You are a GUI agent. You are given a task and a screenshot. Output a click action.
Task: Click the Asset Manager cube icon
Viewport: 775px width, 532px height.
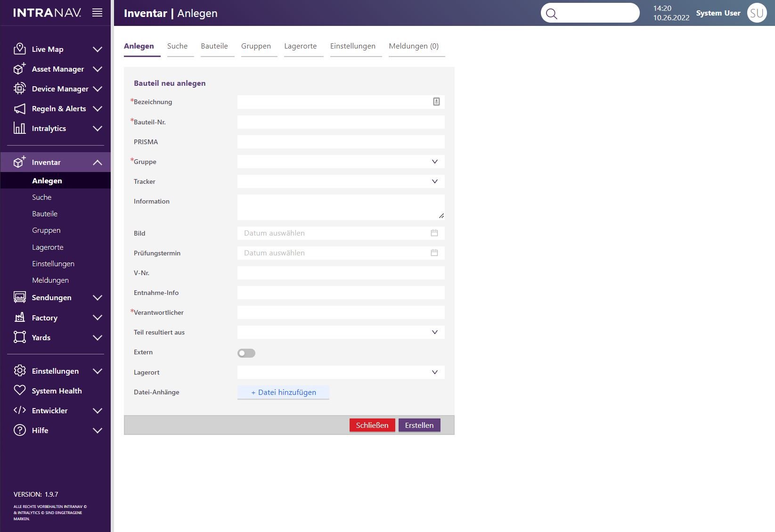coord(19,69)
